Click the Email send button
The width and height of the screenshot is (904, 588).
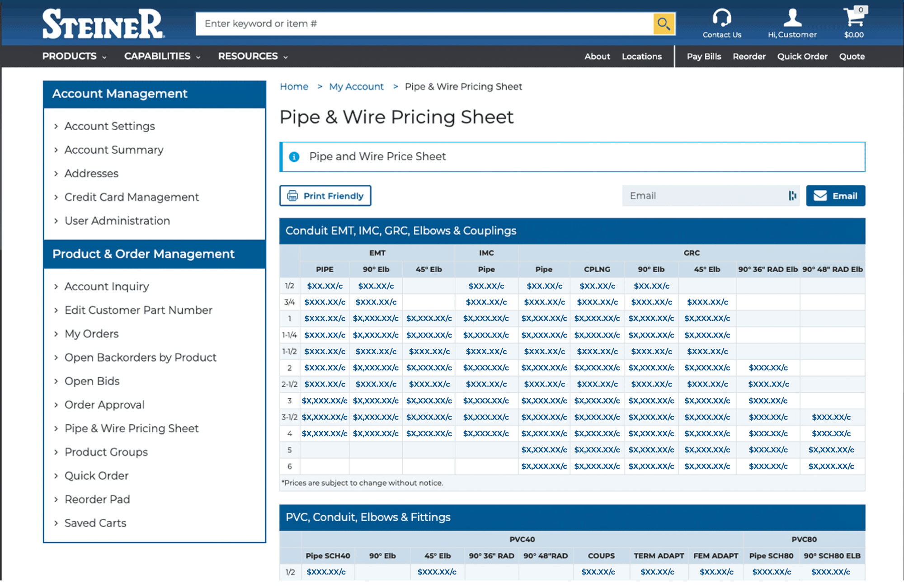pyautogui.click(x=835, y=196)
